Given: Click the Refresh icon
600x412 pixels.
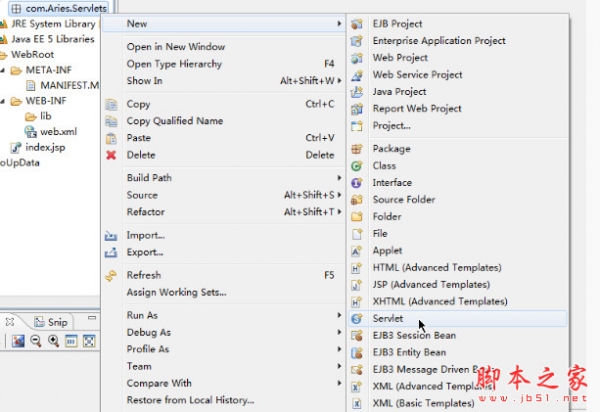Looking at the screenshot, I should point(111,275).
